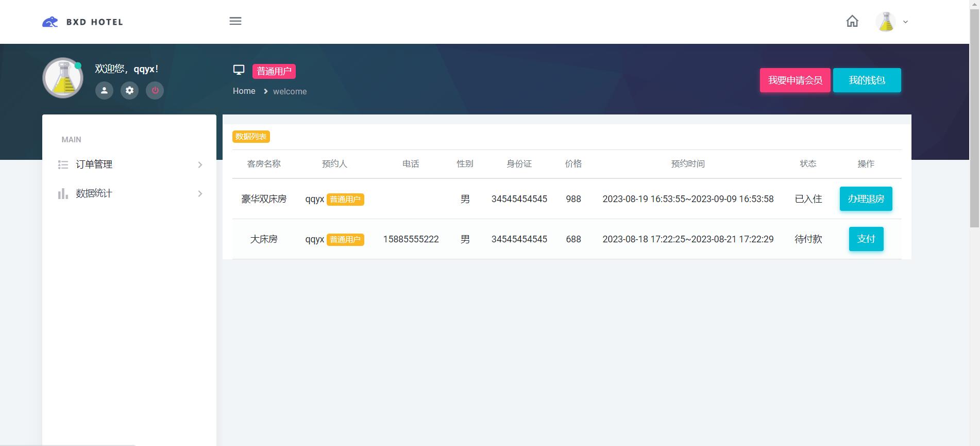The width and height of the screenshot is (980, 446).
Task: Click the MAIN sidebar heading
Action: pos(71,140)
